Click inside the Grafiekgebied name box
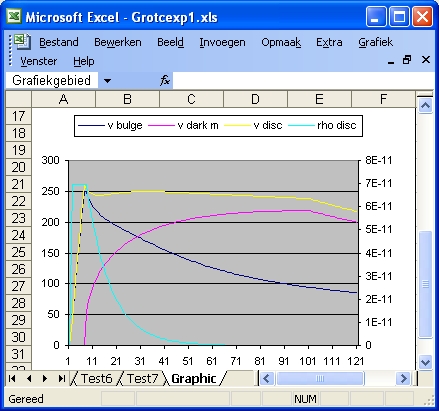 [52, 80]
